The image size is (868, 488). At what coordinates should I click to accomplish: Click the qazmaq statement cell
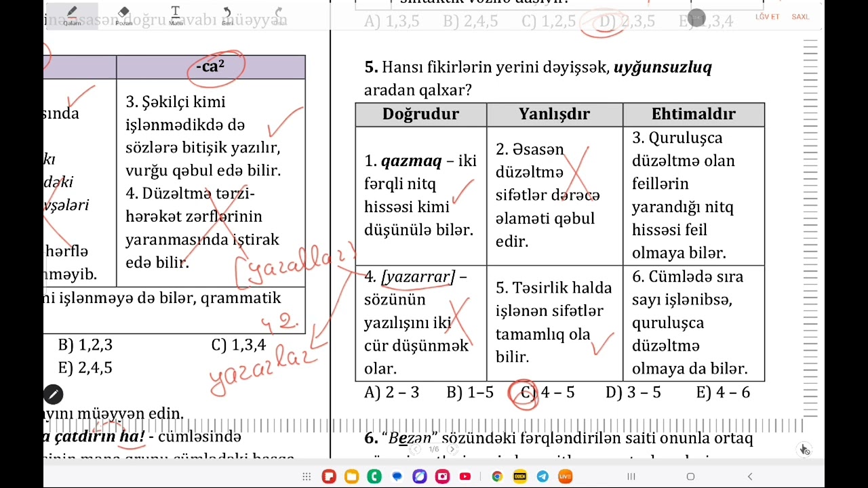click(420, 196)
